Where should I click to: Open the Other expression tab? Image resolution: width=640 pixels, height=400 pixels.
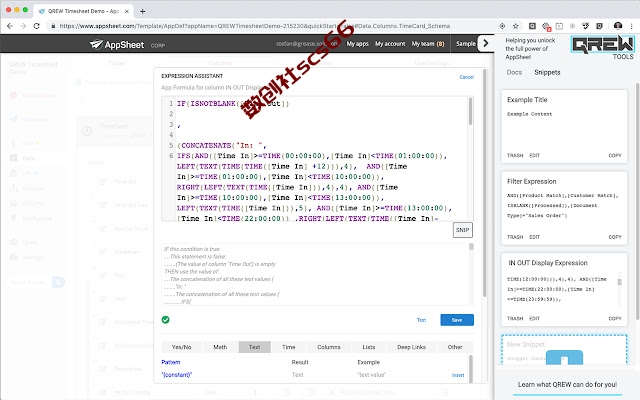click(455, 347)
